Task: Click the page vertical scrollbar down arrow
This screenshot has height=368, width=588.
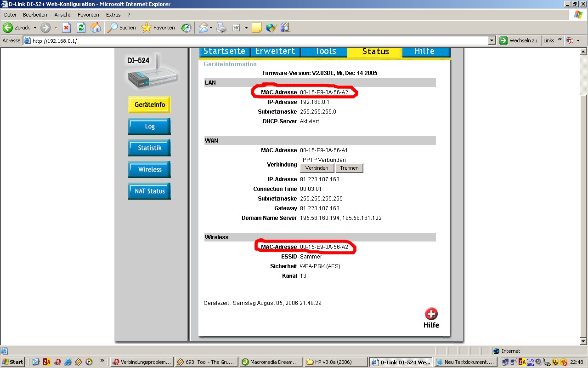Action: [x=584, y=342]
